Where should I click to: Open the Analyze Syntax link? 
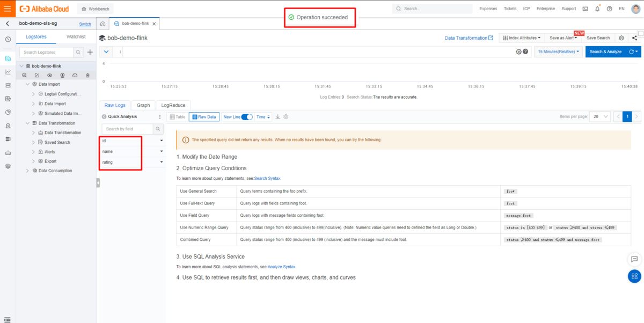tap(281, 267)
